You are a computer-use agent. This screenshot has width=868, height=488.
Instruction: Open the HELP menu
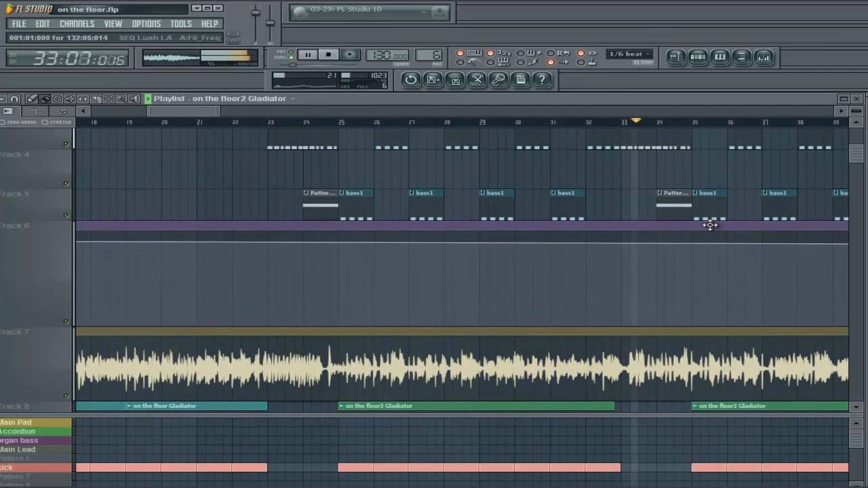pyautogui.click(x=210, y=24)
